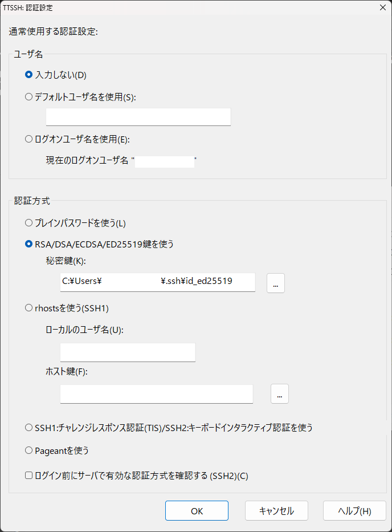Select rhostsを使う(SSH1) radio option
392x532 pixels.
point(29,308)
